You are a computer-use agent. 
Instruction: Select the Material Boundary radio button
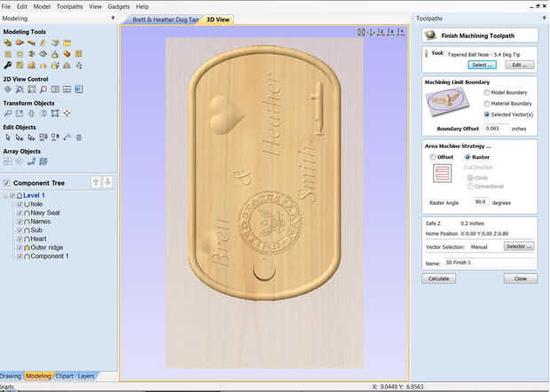(486, 104)
